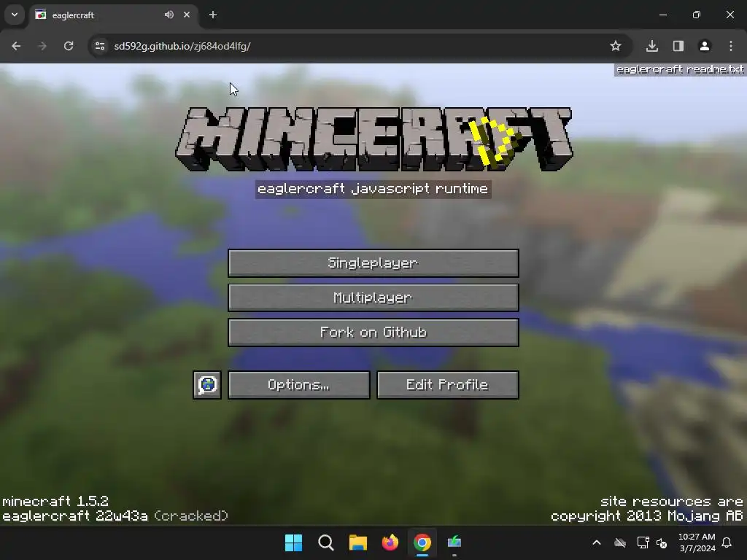Go forward in browser history

click(x=42, y=46)
